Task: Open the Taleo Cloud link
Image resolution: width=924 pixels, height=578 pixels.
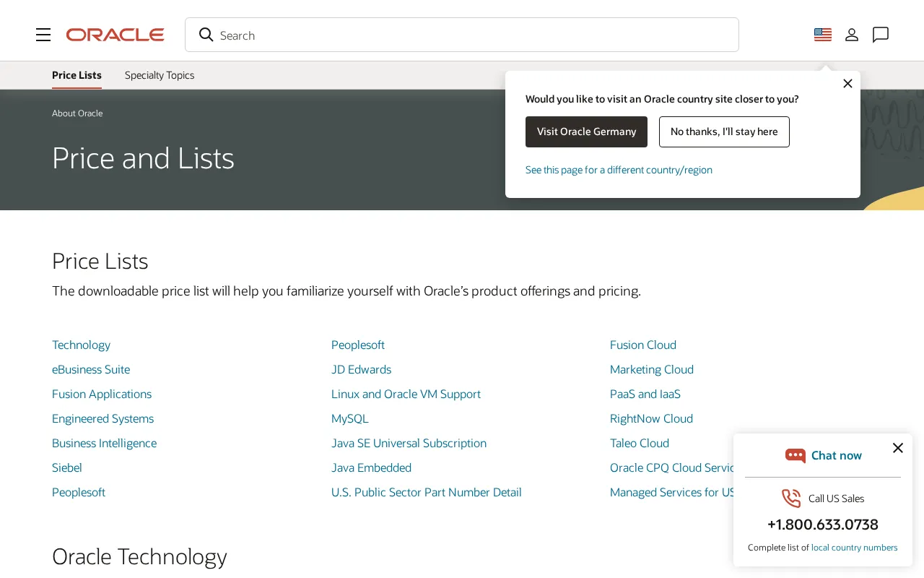Action: coord(640,443)
